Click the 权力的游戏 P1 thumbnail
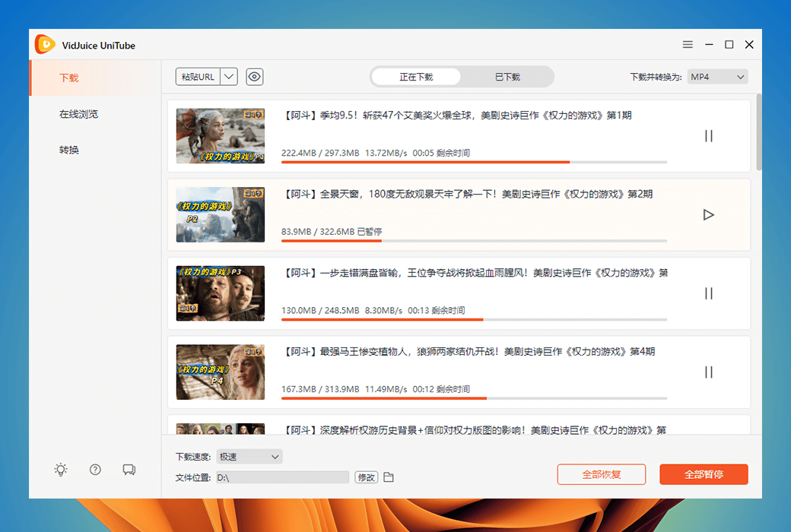This screenshot has width=791, height=532. pos(221,136)
